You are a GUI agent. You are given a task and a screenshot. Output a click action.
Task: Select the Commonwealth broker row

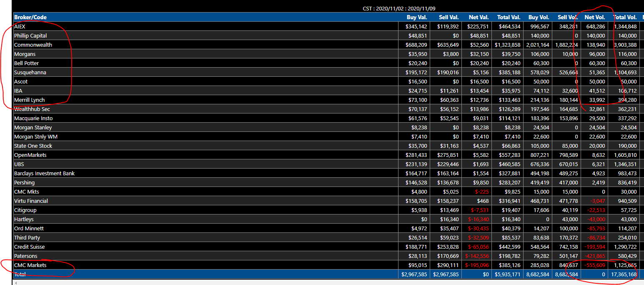pyautogui.click(x=328, y=45)
